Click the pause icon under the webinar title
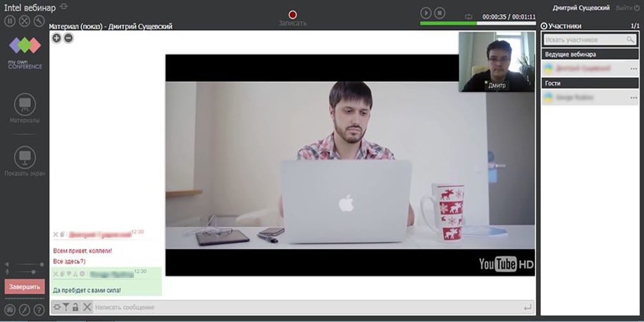 [10, 21]
